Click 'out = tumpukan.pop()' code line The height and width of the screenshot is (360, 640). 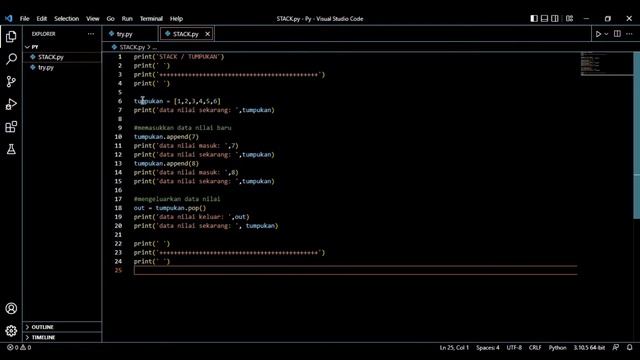pyautogui.click(x=170, y=208)
